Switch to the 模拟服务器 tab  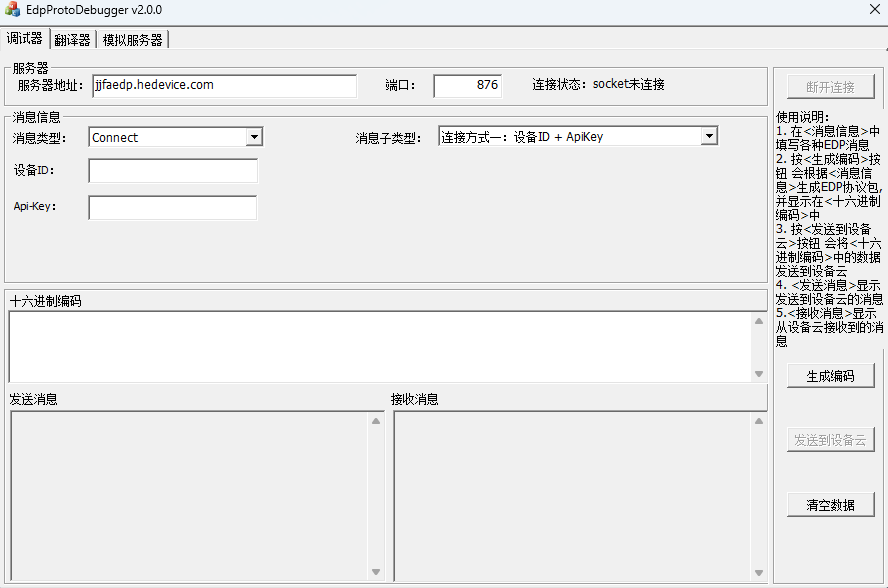point(131,39)
